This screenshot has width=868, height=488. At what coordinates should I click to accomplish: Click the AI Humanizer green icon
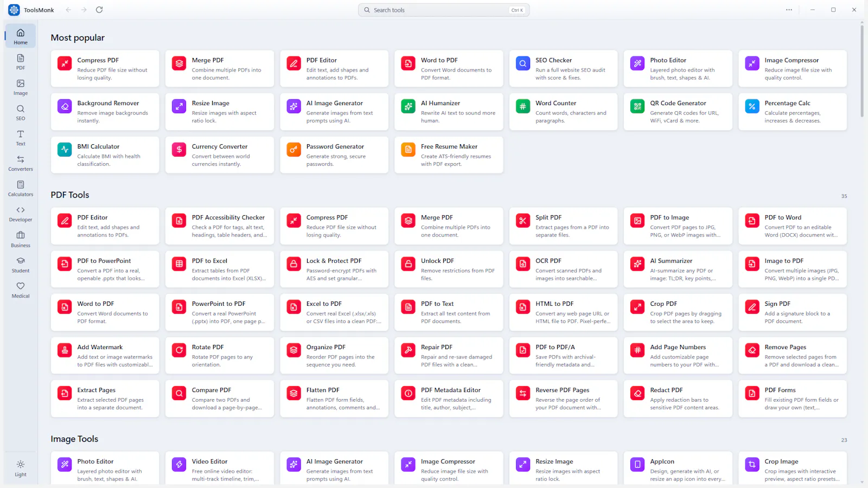(x=408, y=106)
